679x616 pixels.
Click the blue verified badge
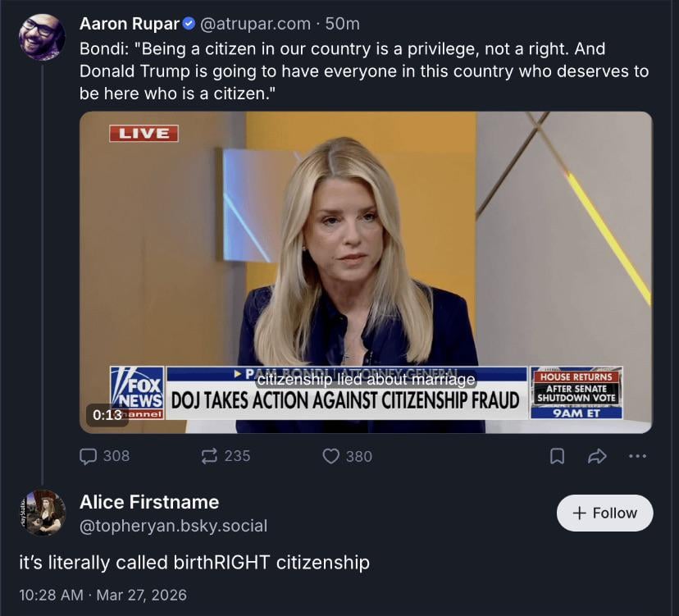[x=189, y=24]
